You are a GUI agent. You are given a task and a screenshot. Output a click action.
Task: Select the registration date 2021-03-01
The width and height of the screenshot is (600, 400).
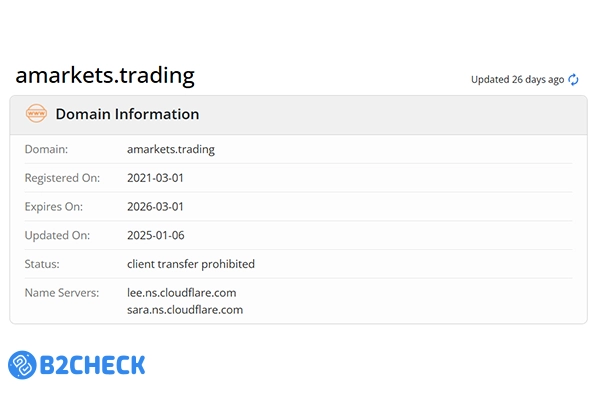click(156, 178)
